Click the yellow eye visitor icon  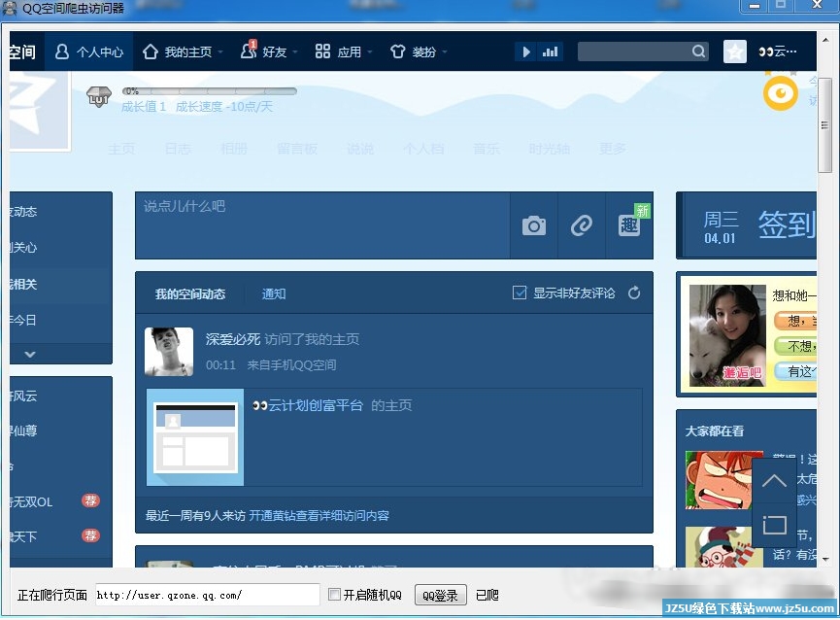pos(780,93)
